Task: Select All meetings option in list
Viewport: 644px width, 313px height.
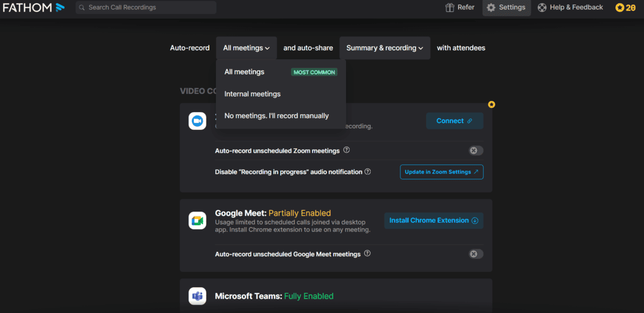Action: pos(245,72)
